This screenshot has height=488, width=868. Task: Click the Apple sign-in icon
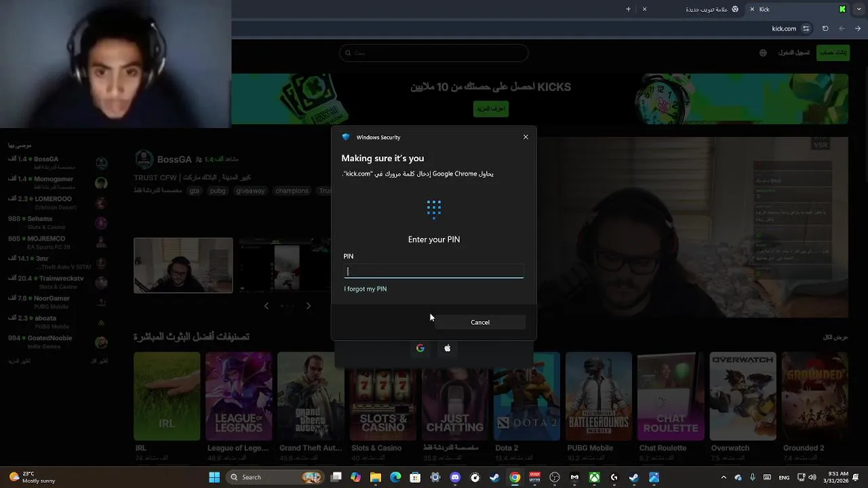pyautogui.click(x=447, y=348)
